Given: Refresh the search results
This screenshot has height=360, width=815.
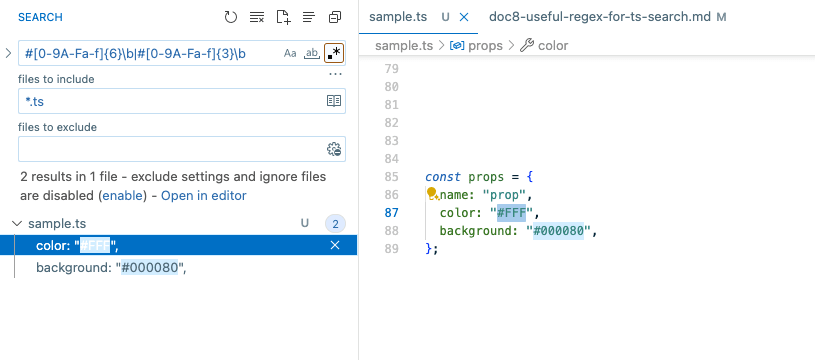Looking at the screenshot, I should click(230, 17).
